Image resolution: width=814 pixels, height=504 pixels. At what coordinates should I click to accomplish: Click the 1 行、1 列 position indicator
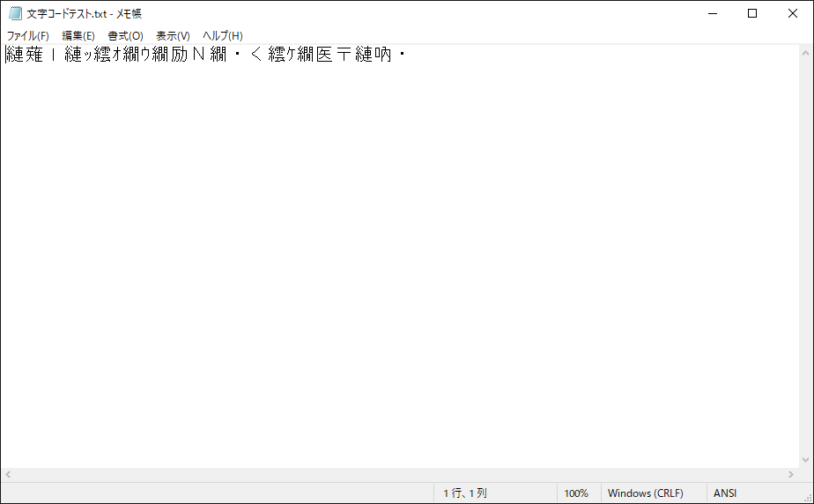[465, 493]
